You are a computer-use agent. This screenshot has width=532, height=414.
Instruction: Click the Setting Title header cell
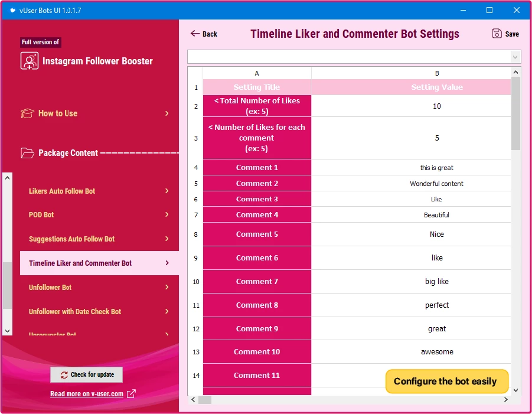pyautogui.click(x=257, y=87)
